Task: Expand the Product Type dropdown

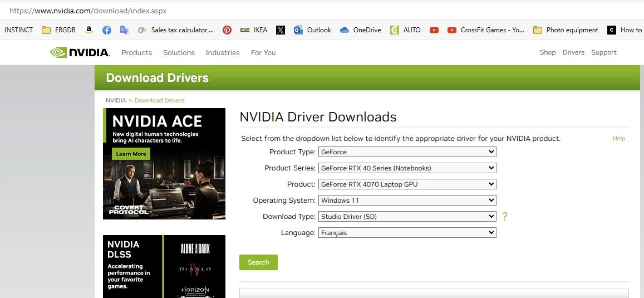Action: coord(407,152)
